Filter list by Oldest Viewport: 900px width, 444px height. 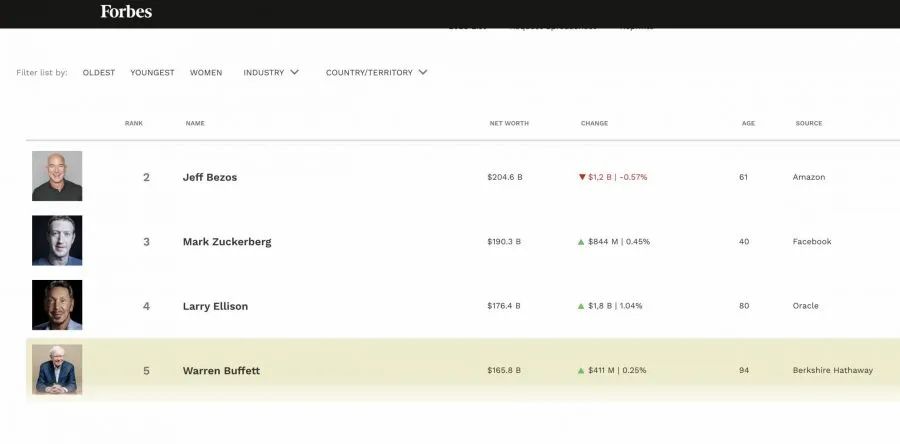[x=99, y=73]
